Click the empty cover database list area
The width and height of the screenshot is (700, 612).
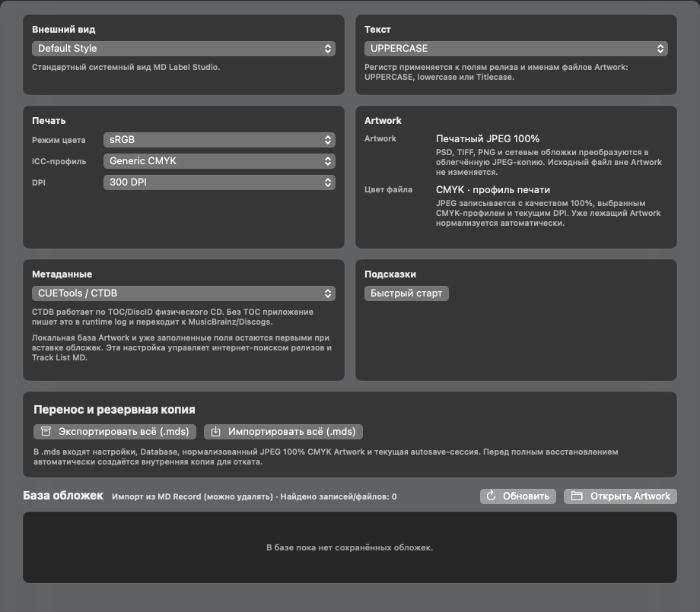(x=349, y=547)
